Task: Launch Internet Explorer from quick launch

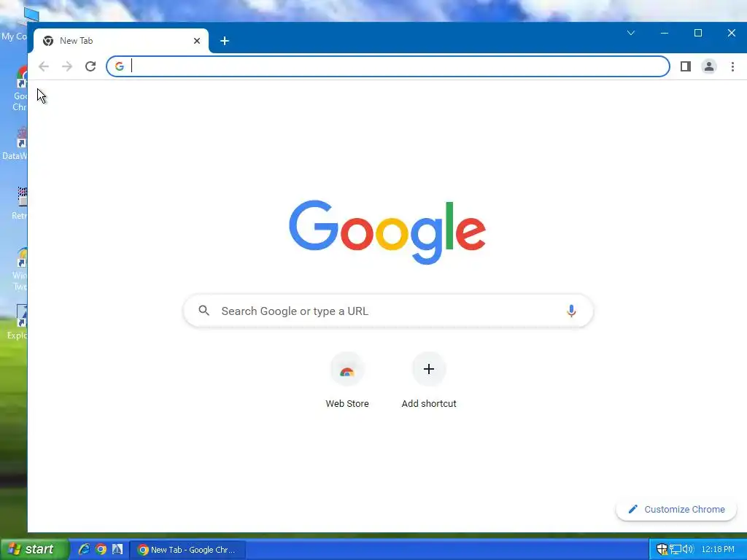Action: click(84, 549)
